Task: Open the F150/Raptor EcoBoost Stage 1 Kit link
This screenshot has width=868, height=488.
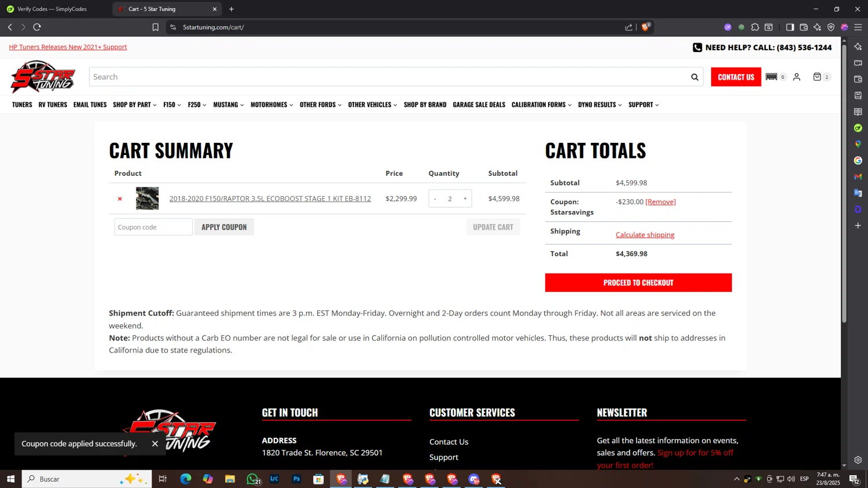Action: coord(270,199)
